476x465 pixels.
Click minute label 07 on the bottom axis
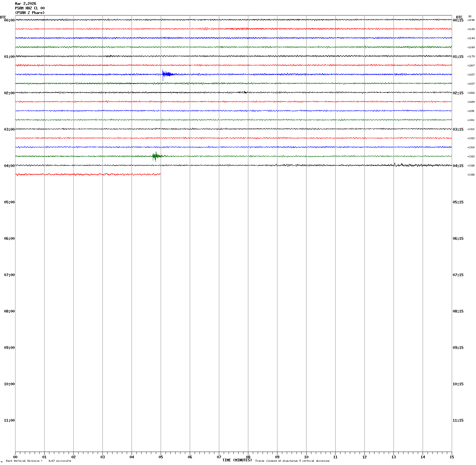[219, 457]
